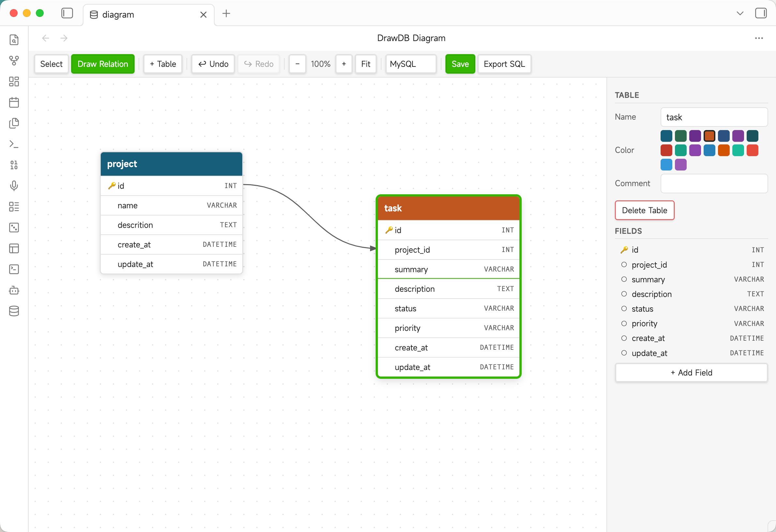This screenshot has width=776, height=532.
Task: Click project_id row in task table
Action: coord(448,250)
